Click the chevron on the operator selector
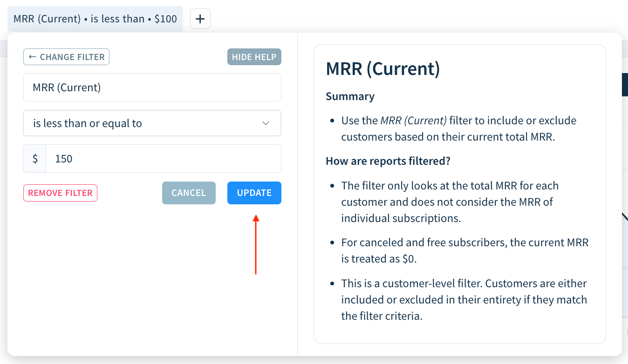Image resolution: width=628 pixels, height=364 pixels. [266, 123]
